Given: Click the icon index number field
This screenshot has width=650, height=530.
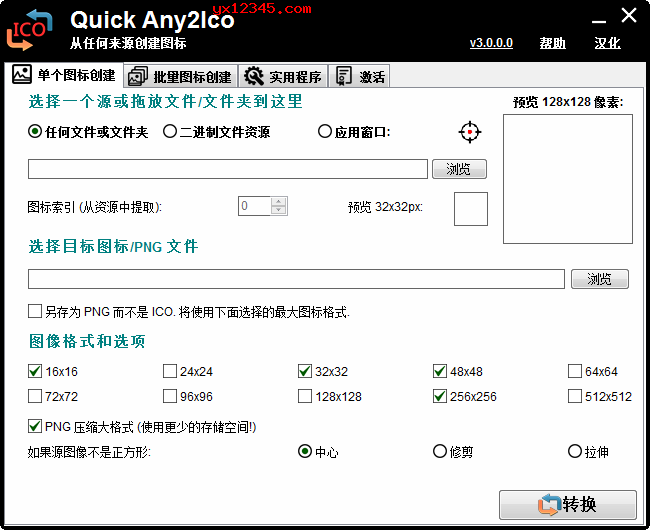Looking at the screenshot, I should click(255, 206).
